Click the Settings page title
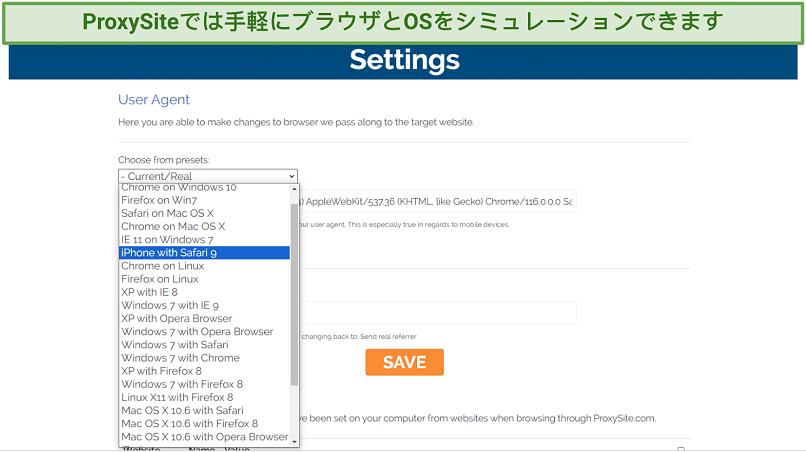 pos(405,60)
